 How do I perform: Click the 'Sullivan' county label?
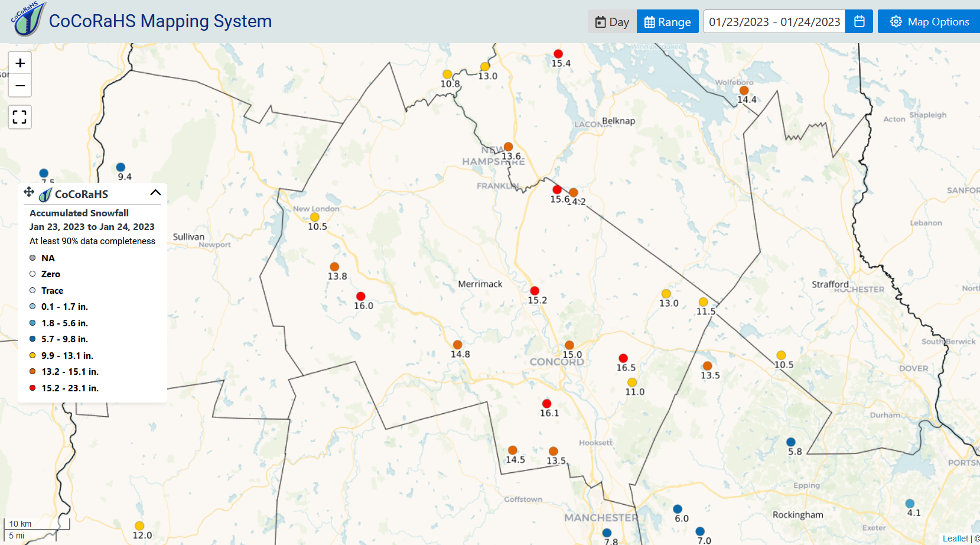pyautogui.click(x=188, y=237)
